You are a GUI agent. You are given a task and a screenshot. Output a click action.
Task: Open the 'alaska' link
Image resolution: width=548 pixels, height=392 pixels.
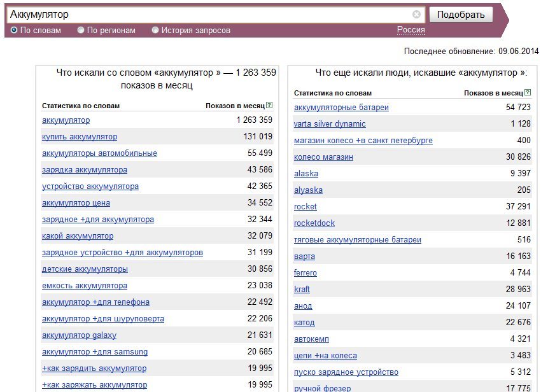click(306, 173)
